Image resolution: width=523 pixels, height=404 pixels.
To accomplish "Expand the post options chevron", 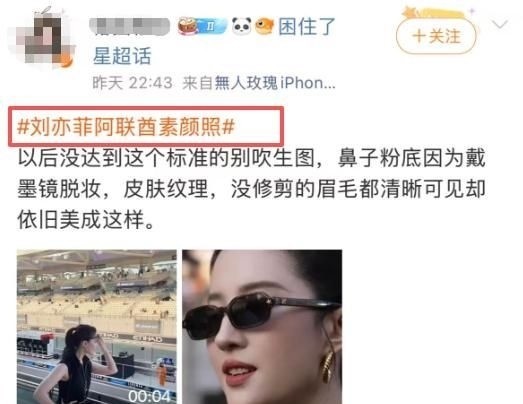I will coord(499,25).
